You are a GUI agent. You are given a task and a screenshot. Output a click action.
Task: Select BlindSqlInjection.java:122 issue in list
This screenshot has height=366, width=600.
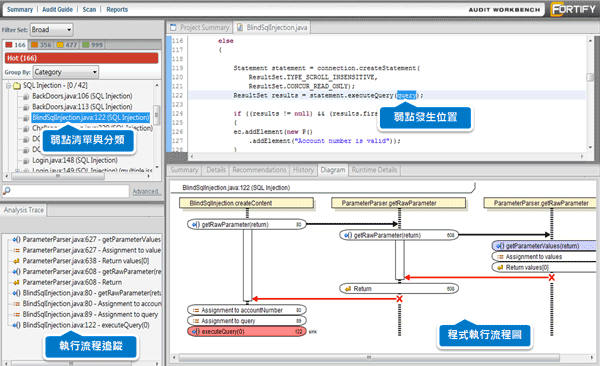click(90, 118)
